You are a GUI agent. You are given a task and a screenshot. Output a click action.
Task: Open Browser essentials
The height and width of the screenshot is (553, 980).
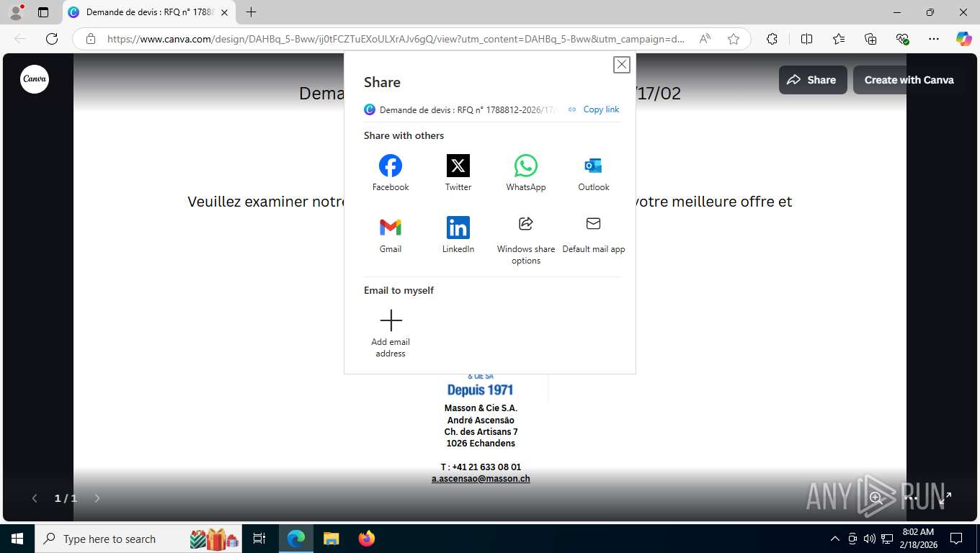coord(902,39)
